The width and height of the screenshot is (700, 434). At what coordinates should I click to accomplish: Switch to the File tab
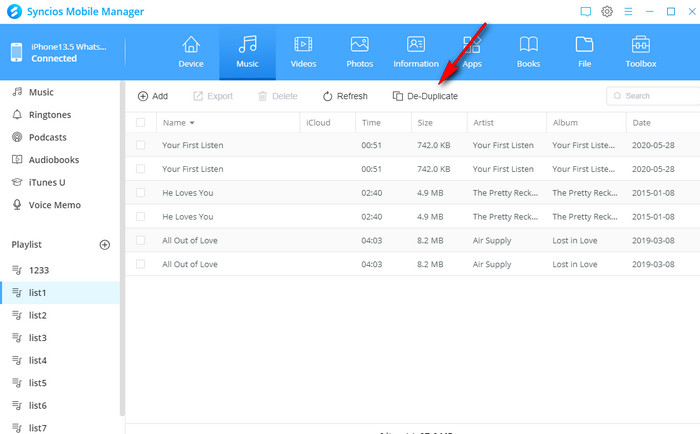point(584,52)
